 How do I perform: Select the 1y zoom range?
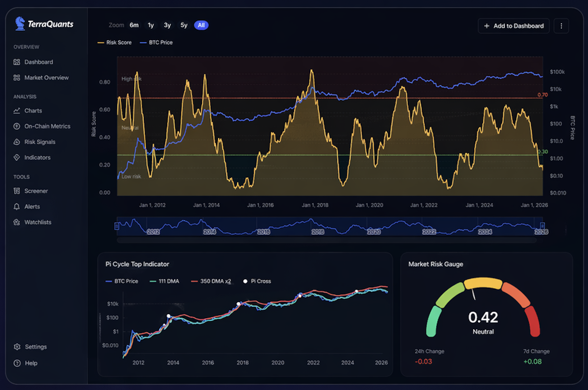click(x=150, y=25)
